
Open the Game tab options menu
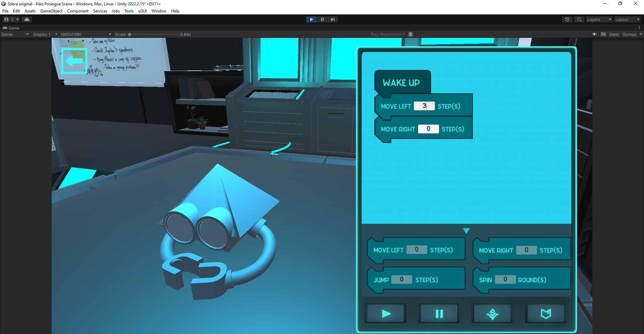click(x=639, y=28)
